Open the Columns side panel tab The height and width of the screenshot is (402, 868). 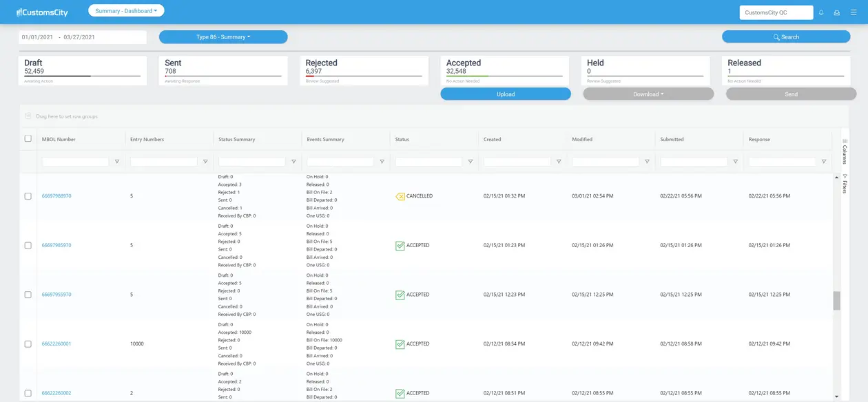point(845,151)
